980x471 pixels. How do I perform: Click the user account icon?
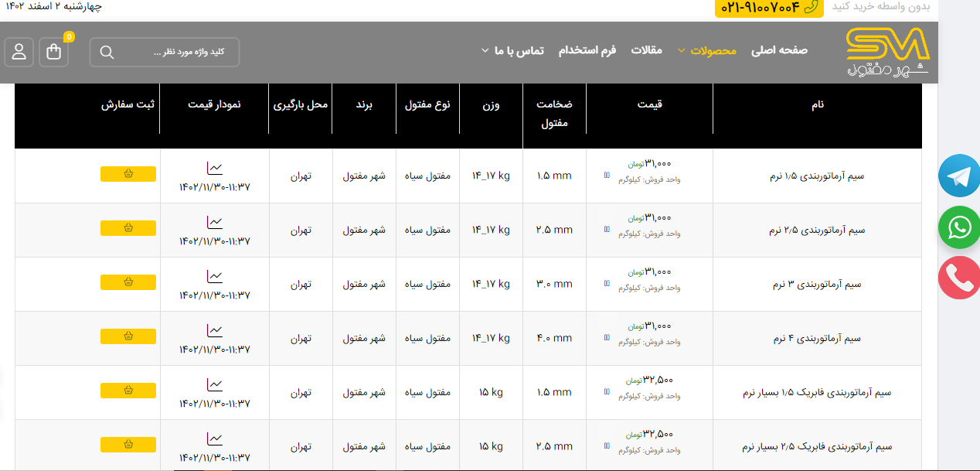[x=19, y=52]
